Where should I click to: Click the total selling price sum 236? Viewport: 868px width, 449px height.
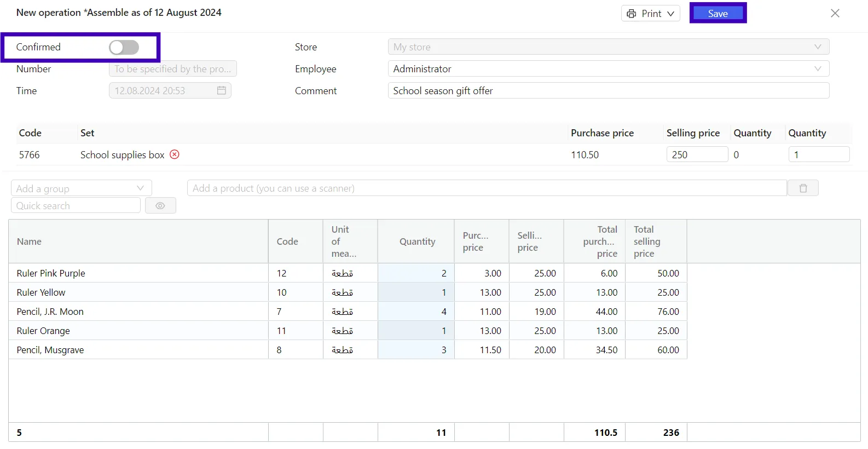tap(671, 433)
